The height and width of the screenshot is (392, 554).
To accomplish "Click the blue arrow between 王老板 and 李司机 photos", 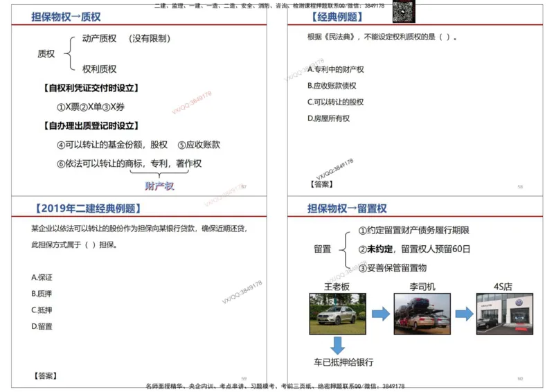I will tap(380, 314).
